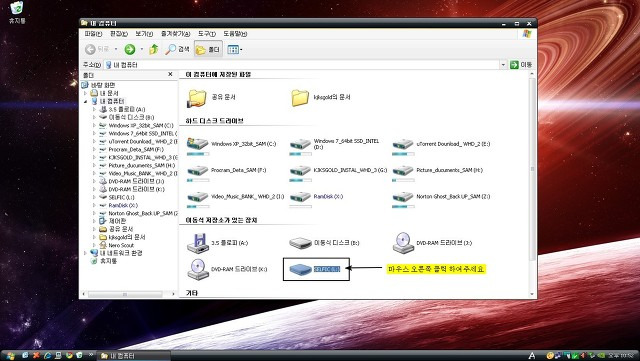
Task: Click the green checkmark tray icon
Action: (x=576, y=356)
